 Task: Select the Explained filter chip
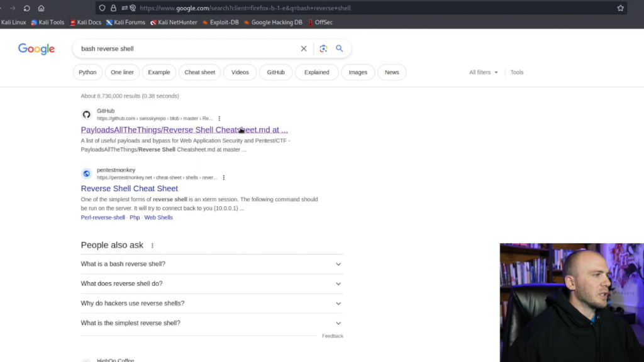point(317,72)
